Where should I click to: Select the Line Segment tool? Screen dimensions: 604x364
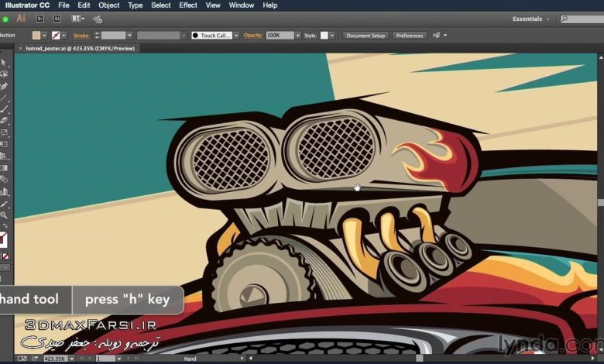coord(4,98)
